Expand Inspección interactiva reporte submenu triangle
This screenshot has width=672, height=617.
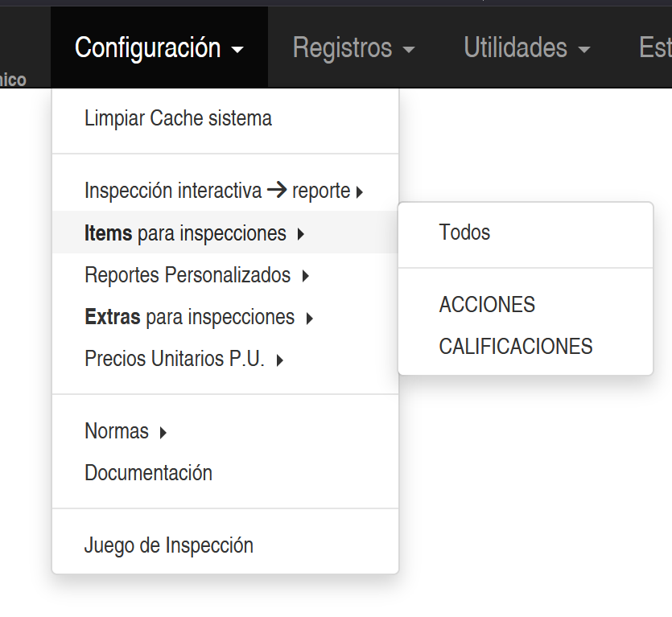point(359,192)
